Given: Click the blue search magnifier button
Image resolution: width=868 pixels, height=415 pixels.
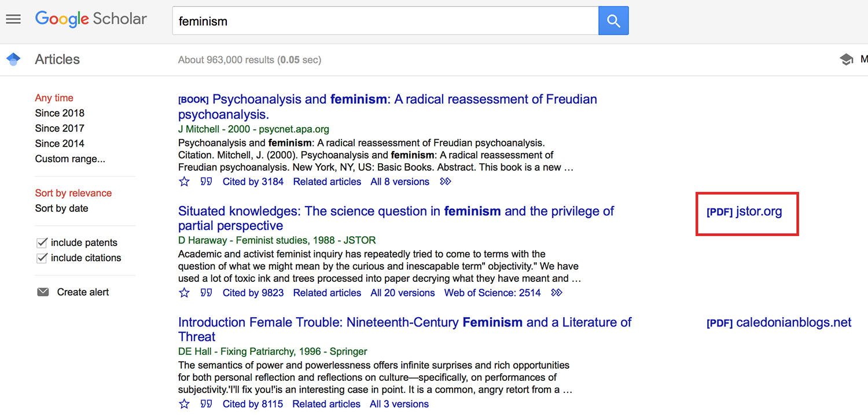Looking at the screenshot, I should (x=613, y=21).
